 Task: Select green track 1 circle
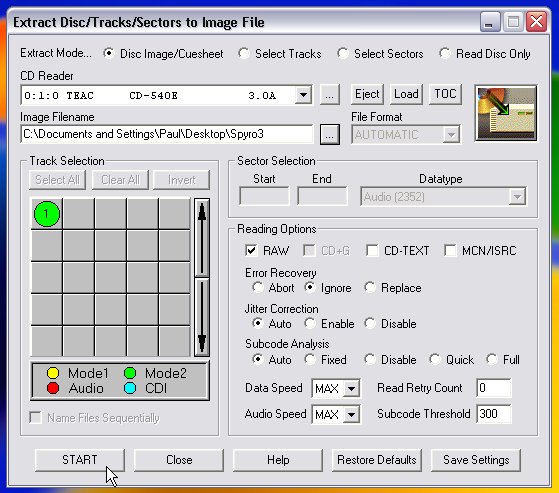coord(47,214)
